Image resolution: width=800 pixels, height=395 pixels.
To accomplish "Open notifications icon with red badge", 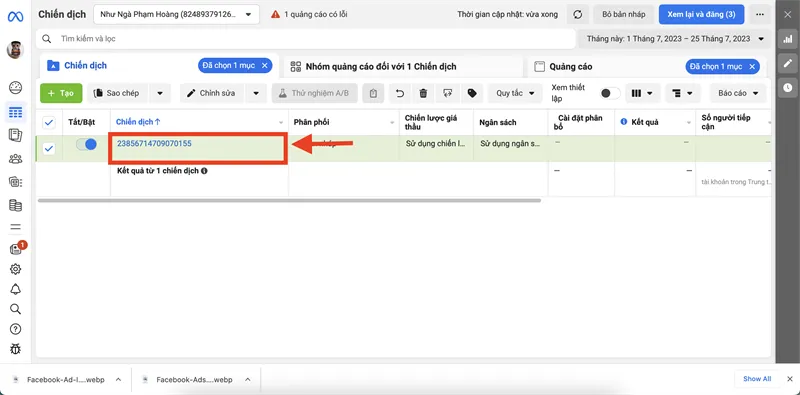I will [x=16, y=249].
